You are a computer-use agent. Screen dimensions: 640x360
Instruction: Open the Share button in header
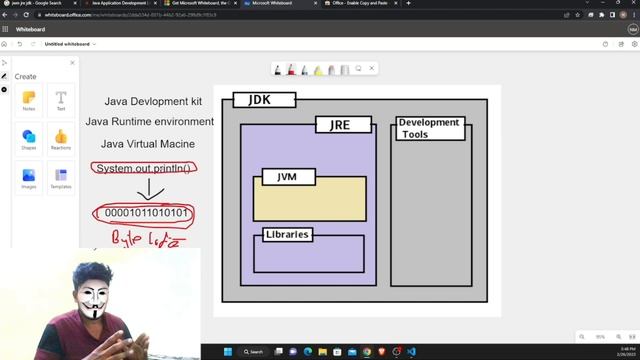(x=621, y=44)
